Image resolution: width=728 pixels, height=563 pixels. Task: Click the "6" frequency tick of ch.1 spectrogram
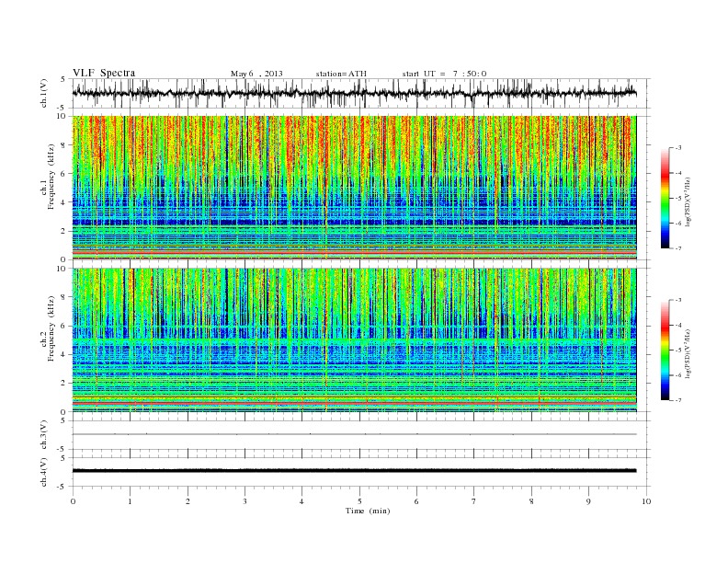click(x=64, y=173)
